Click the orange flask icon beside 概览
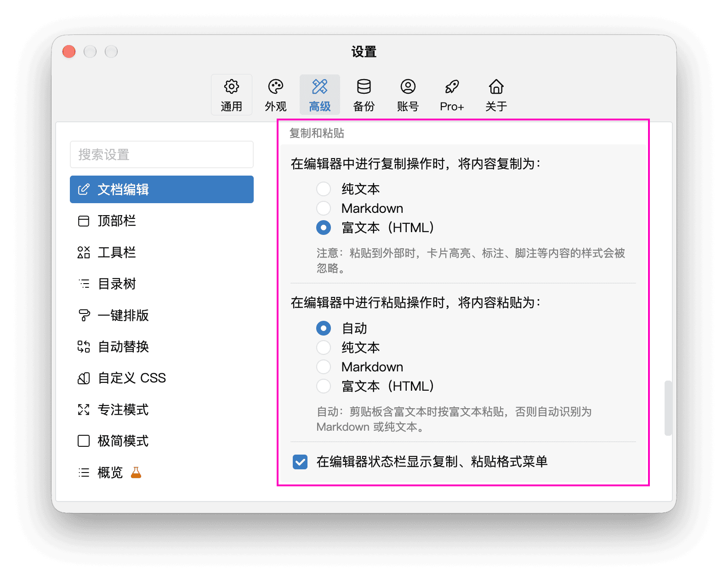 coord(136,473)
